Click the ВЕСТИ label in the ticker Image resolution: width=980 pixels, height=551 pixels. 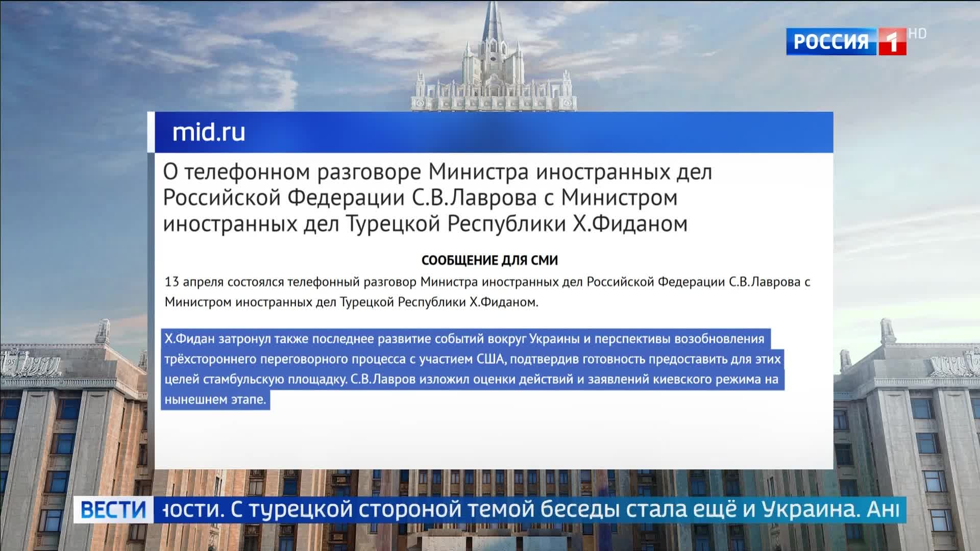pyautogui.click(x=114, y=510)
